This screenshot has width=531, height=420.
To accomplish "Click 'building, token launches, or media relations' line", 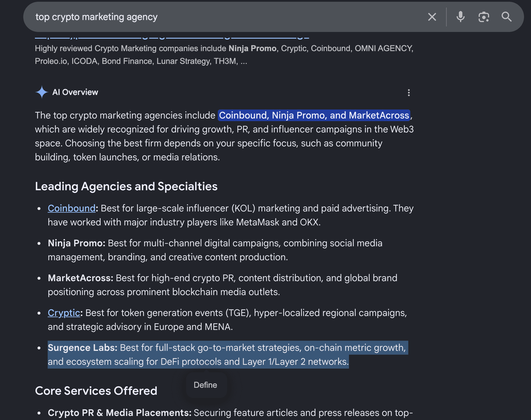I will 127,157.
